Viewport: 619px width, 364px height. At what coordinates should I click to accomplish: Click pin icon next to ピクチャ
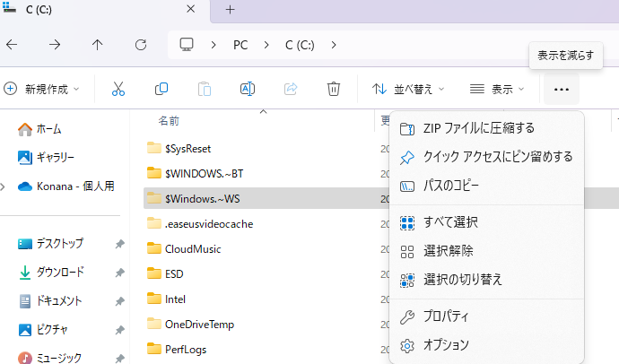pyautogui.click(x=119, y=330)
